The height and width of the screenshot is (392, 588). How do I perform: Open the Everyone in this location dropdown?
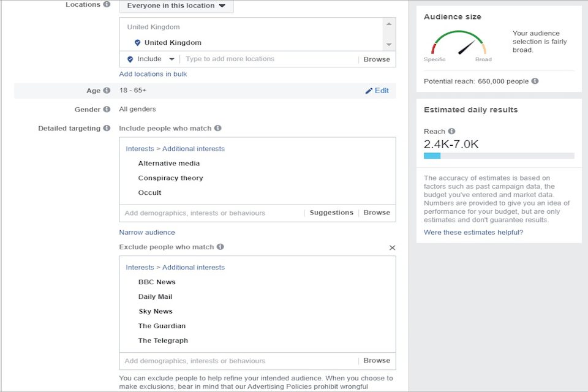pos(176,6)
